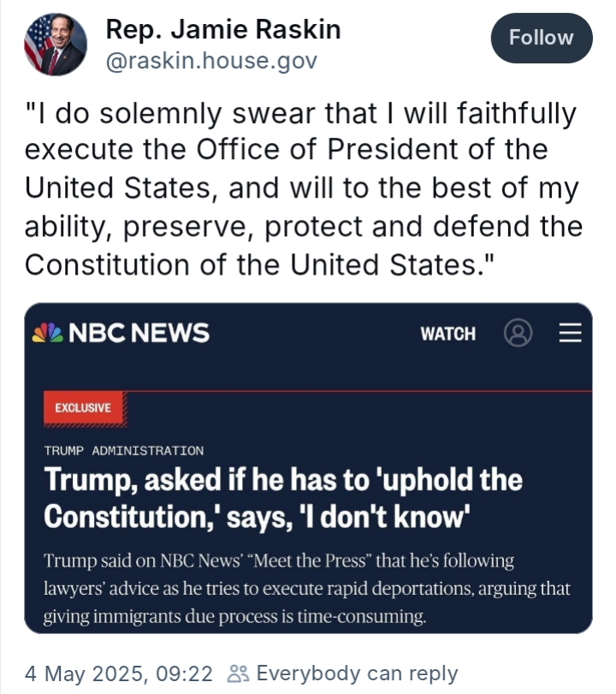
Task: Click the NBC NEWS wordmark
Action: tap(138, 333)
